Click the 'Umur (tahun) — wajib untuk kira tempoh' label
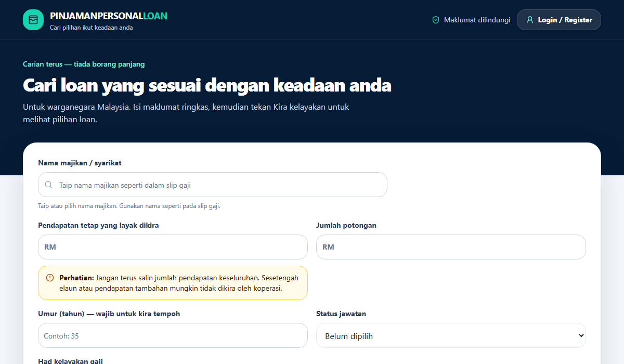 click(109, 314)
